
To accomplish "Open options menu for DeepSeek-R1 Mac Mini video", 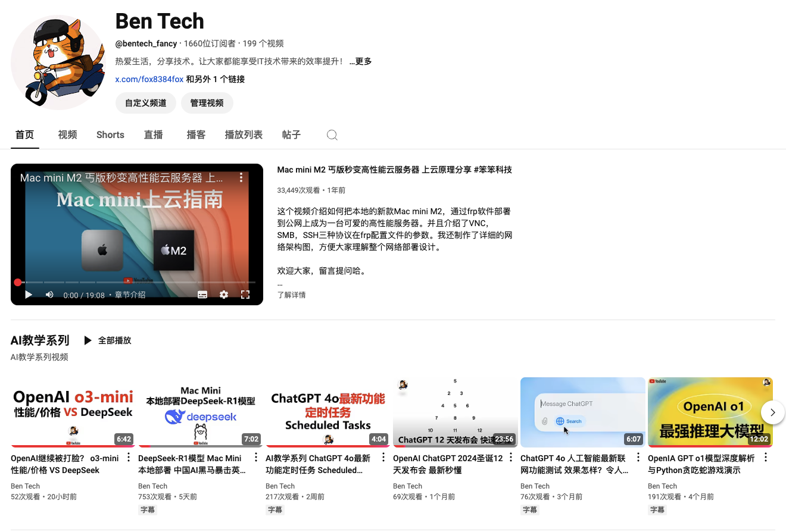I will pyautogui.click(x=256, y=458).
